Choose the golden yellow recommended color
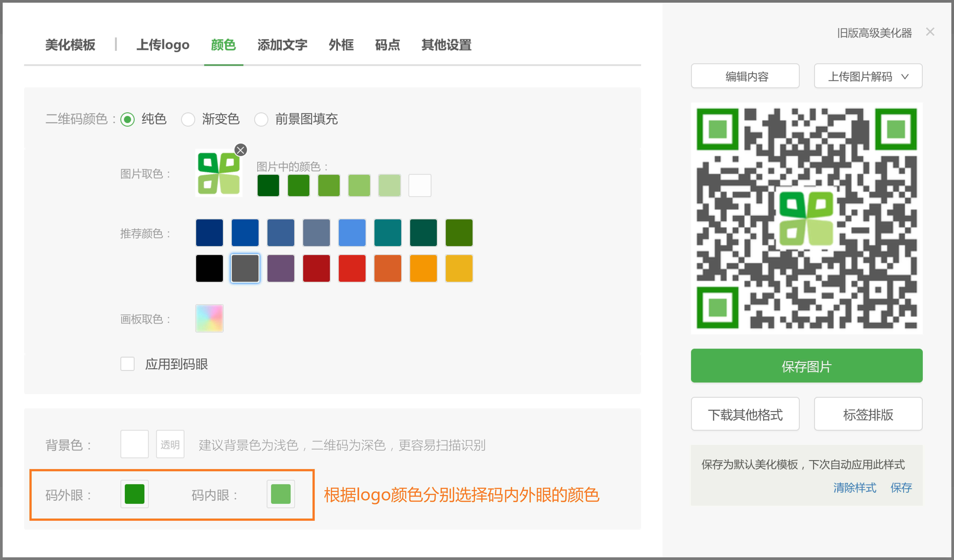The height and width of the screenshot is (560, 954). point(459,268)
